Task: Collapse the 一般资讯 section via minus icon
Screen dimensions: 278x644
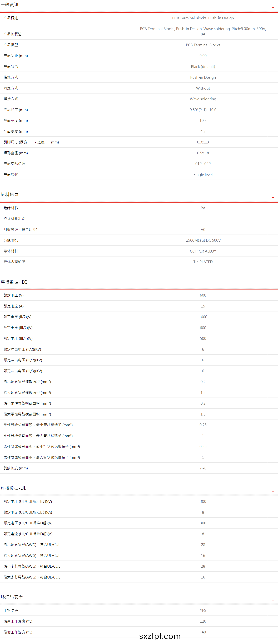Action: click(273, 8)
